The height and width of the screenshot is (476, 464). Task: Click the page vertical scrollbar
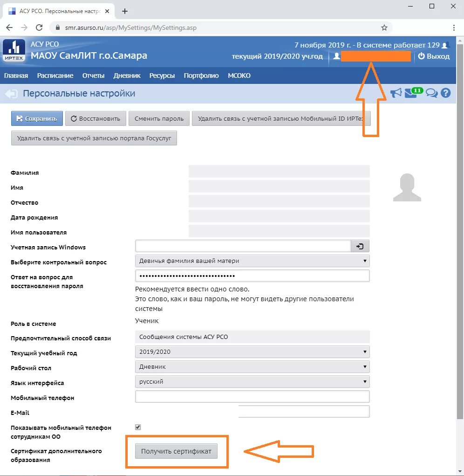460,231
